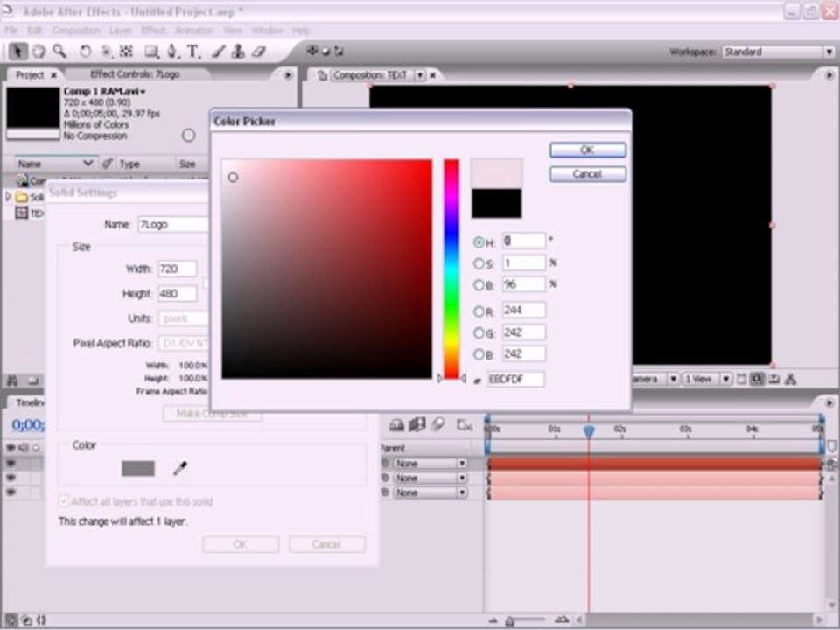Select the Horizontal Type tool

(193, 52)
